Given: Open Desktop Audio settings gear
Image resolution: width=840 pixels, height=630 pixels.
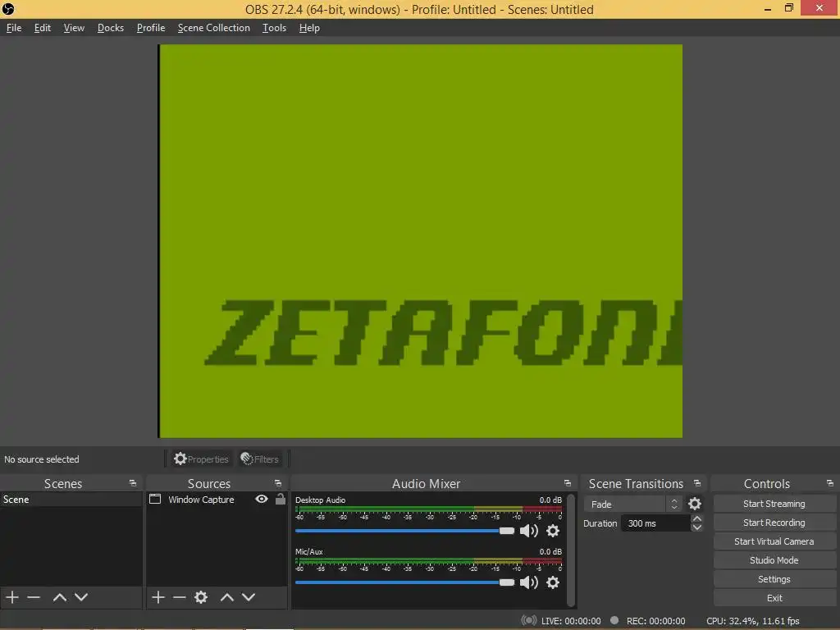Looking at the screenshot, I should point(553,531).
